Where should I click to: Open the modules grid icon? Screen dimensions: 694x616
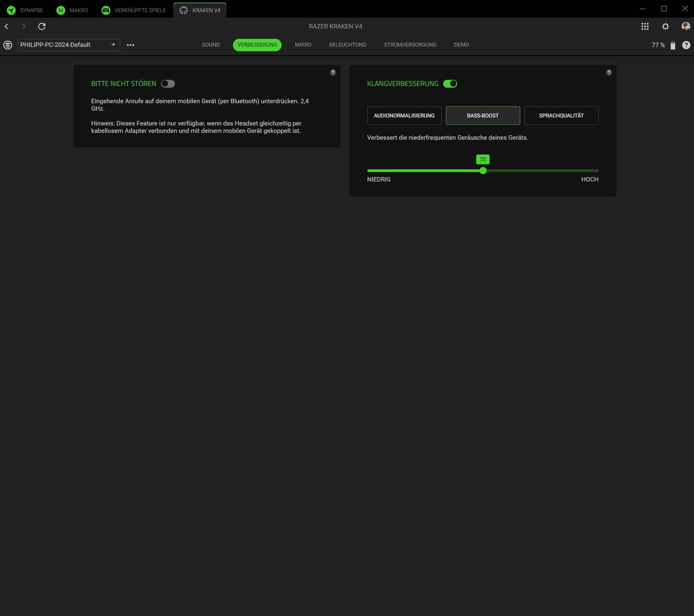coord(645,26)
